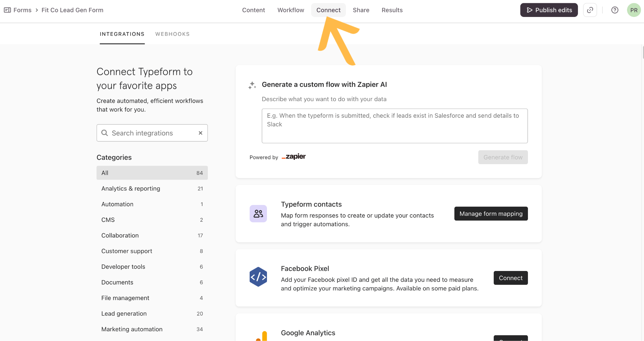
Task: Focus the Search integrations field
Action: click(152, 133)
